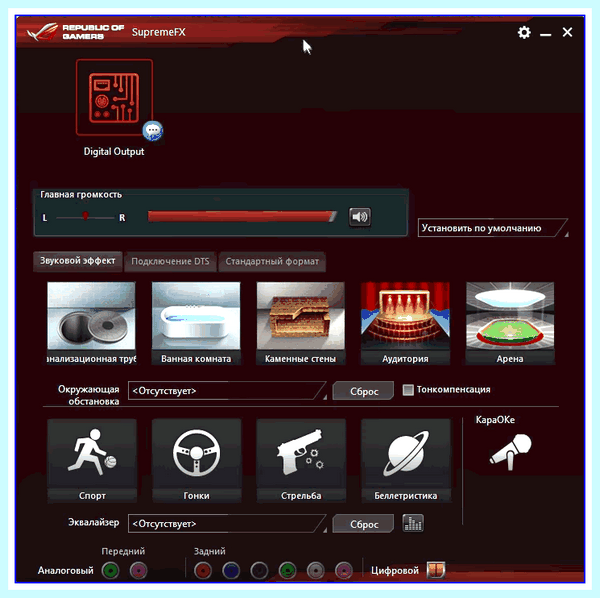Open the graphic equalizer bars icon
Screen dimensions: 600x598
[x=413, y=523]
